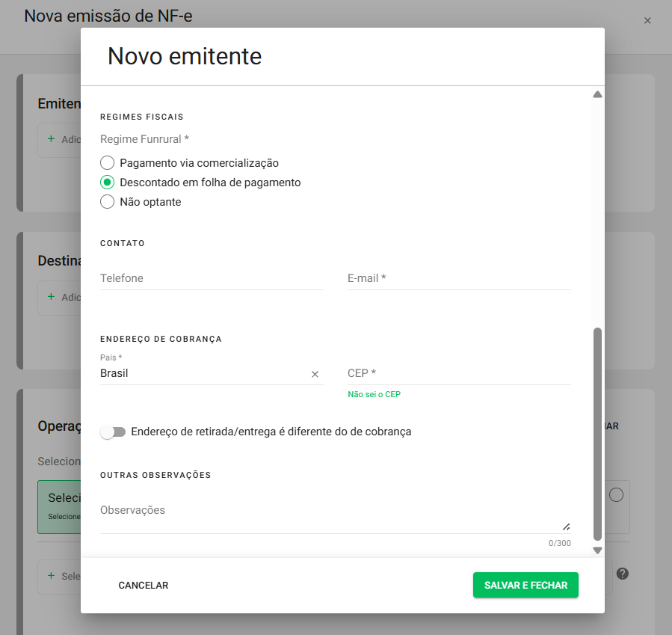
Task: Choose the Não optante radio option
Action: tap(108, 202)
